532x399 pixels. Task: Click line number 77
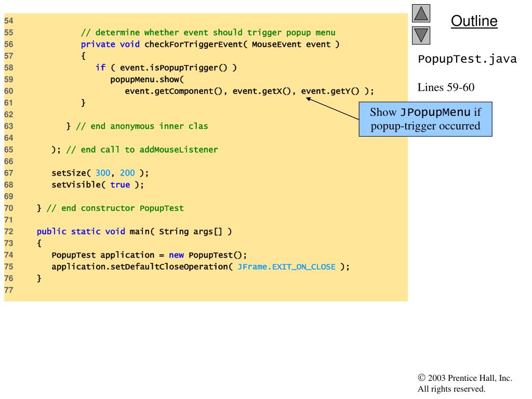click(x=9, y=290)
